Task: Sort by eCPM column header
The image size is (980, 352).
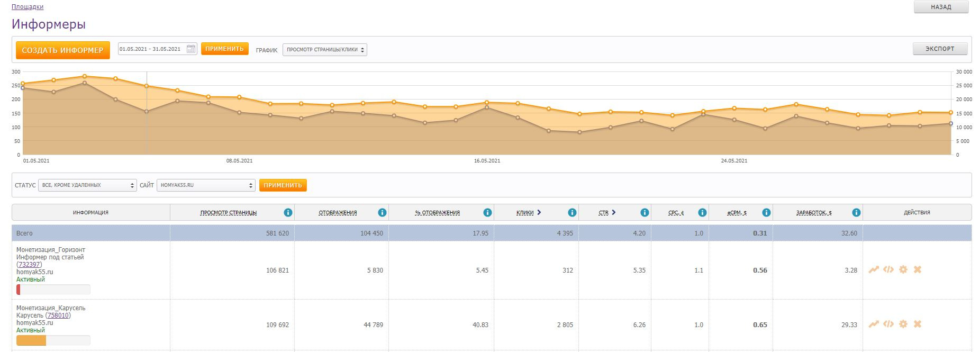Action: pyautogui.click(x=737, y=213)
